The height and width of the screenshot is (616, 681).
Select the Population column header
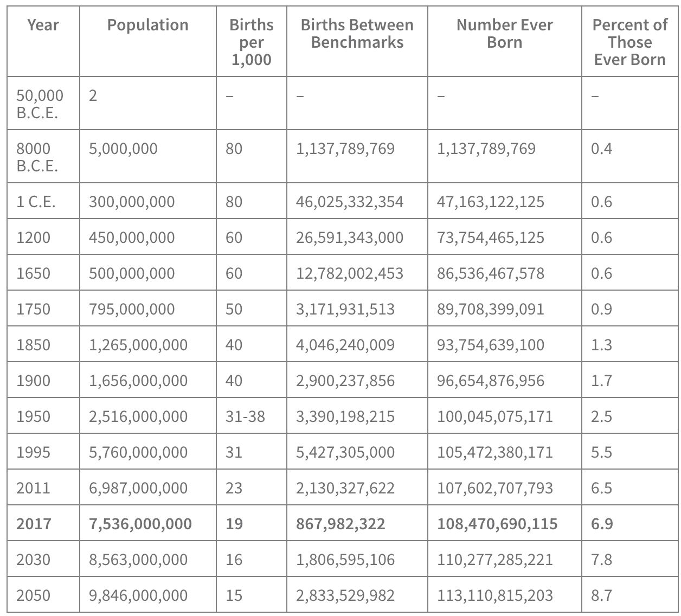[x=147, y=25]
